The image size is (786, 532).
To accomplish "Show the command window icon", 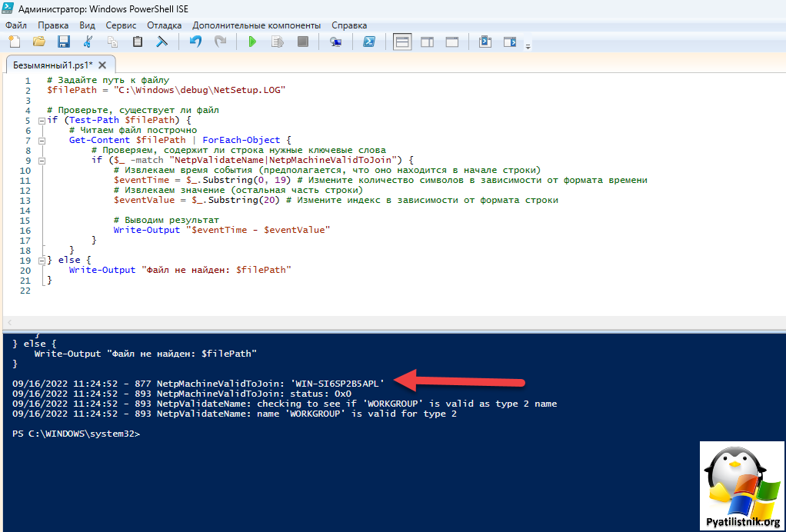I will pos(485,42).
